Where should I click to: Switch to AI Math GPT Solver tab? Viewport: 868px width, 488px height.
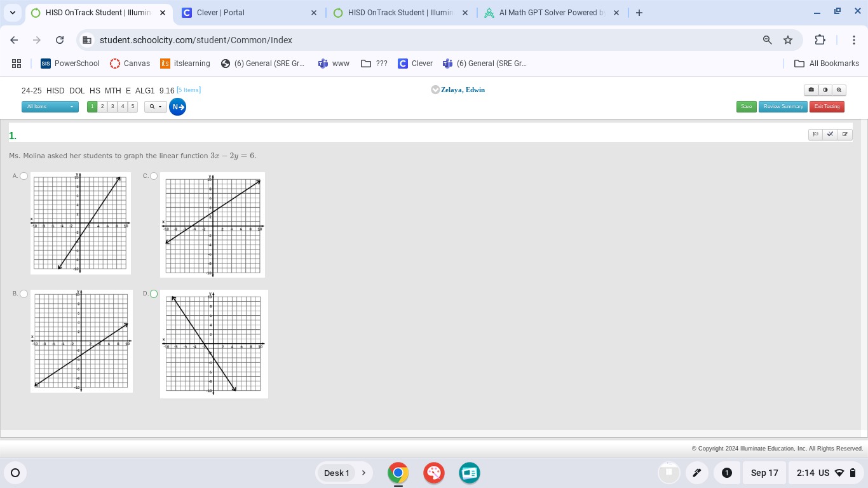point(552,13)
